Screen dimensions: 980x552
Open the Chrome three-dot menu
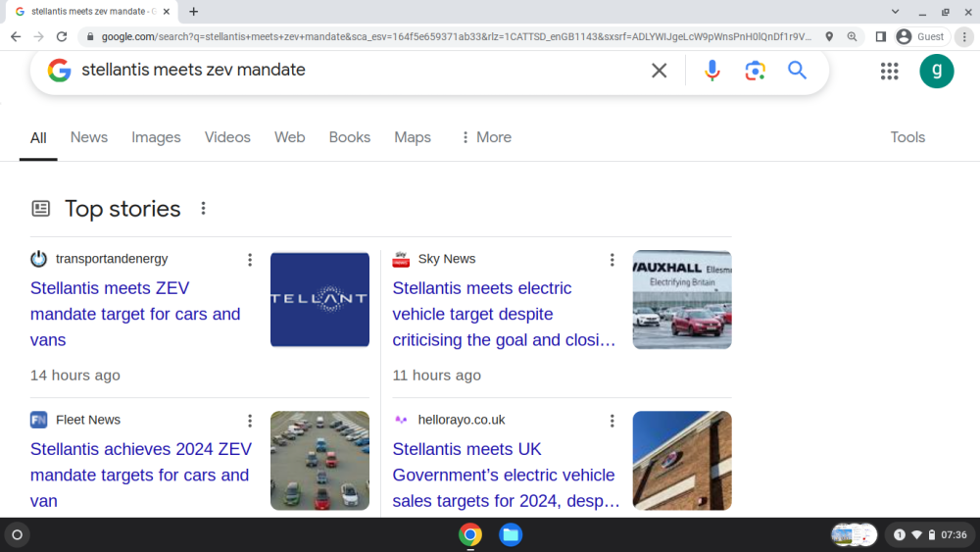click(964, 37)
